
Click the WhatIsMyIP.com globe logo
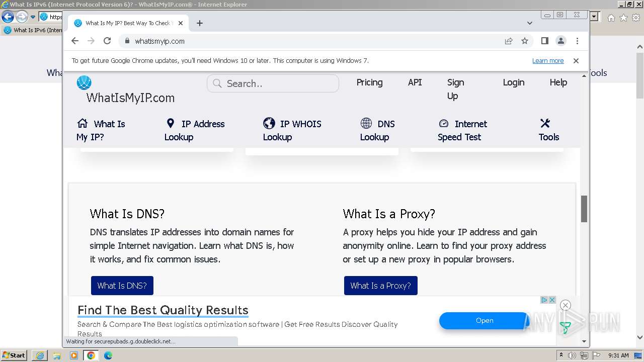point(84,82)
